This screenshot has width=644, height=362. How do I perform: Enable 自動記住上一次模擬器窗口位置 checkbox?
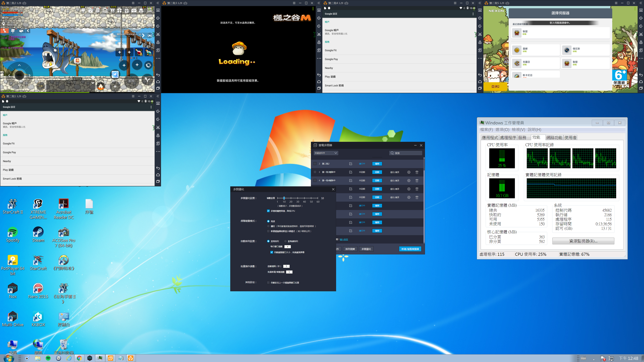point(268,283)
